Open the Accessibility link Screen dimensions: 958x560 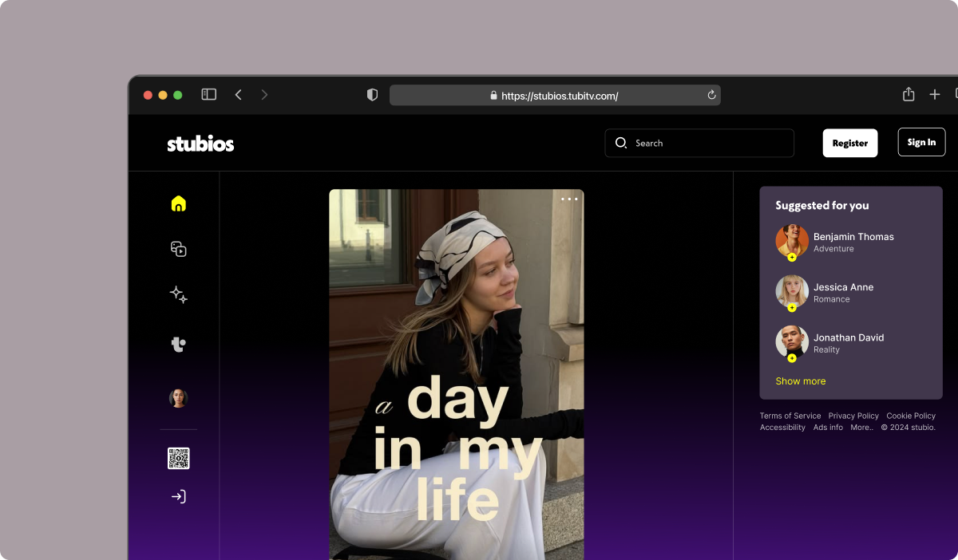(x=782, y=428)
